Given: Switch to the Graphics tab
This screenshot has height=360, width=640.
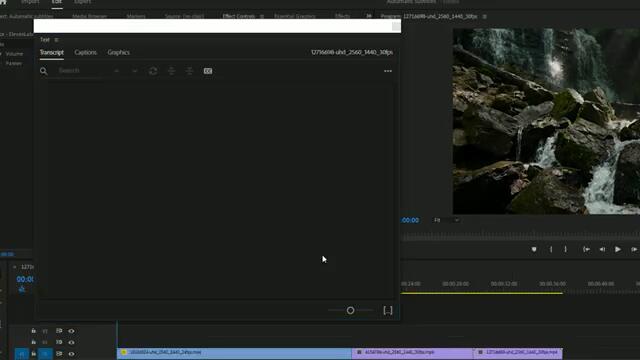Looking at the screenshot, I should 119,52.
